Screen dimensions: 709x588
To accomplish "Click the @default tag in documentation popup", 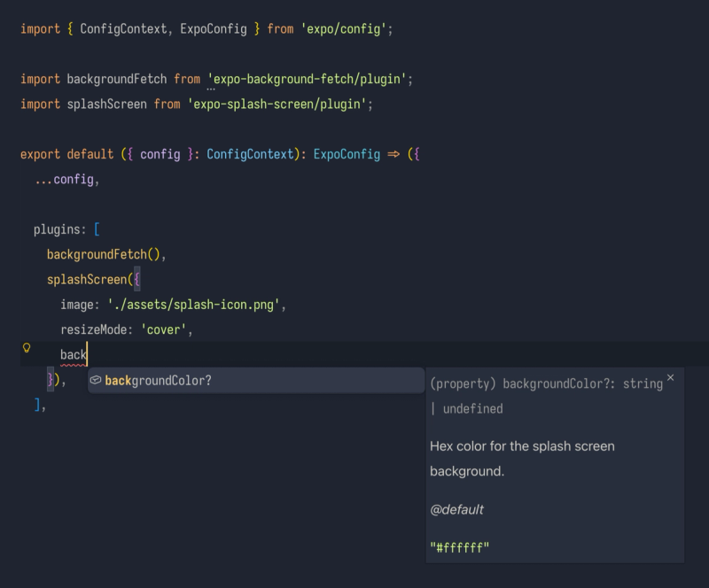I will click(x=456, y=510).
